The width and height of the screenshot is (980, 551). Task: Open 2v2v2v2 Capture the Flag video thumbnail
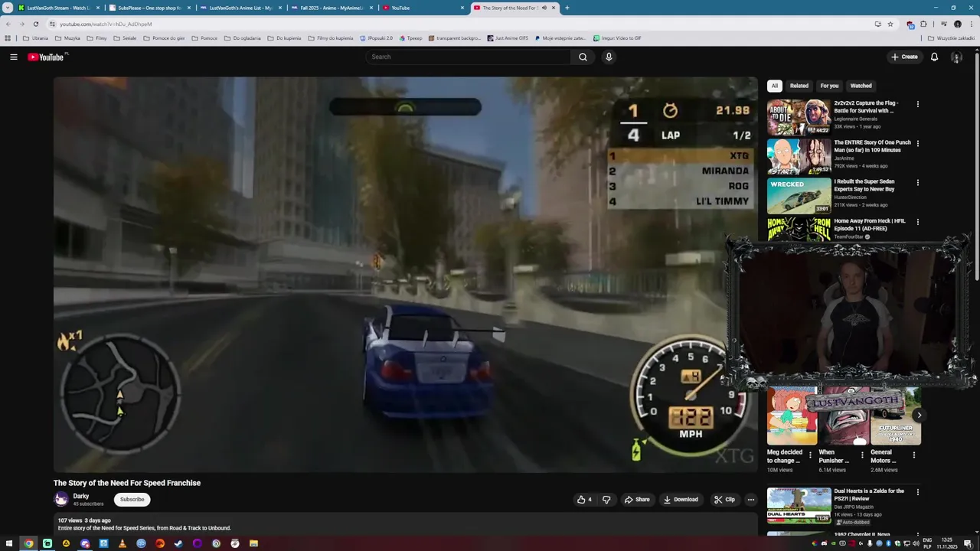(x=799, y=117)
